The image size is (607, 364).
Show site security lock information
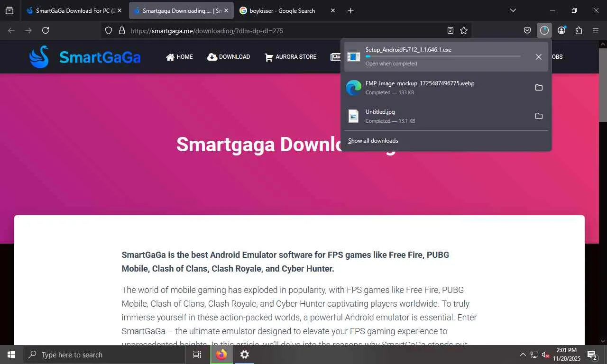(122, 30)
